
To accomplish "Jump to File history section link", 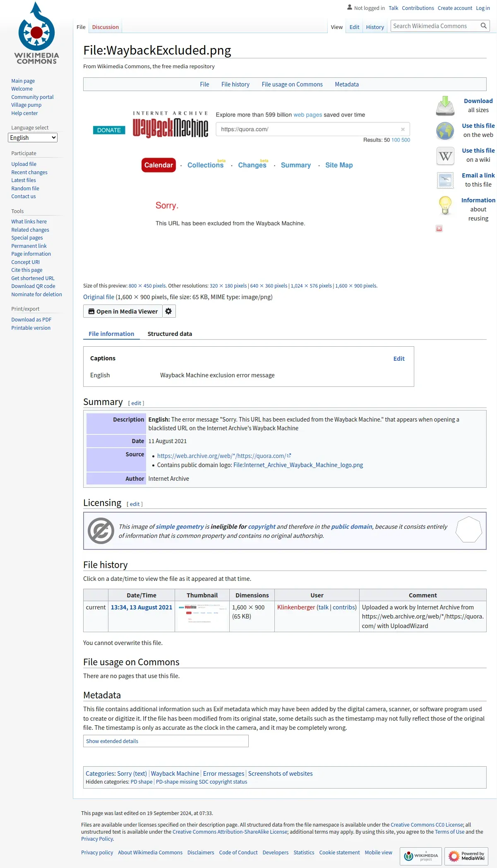I will pos(235,84).
